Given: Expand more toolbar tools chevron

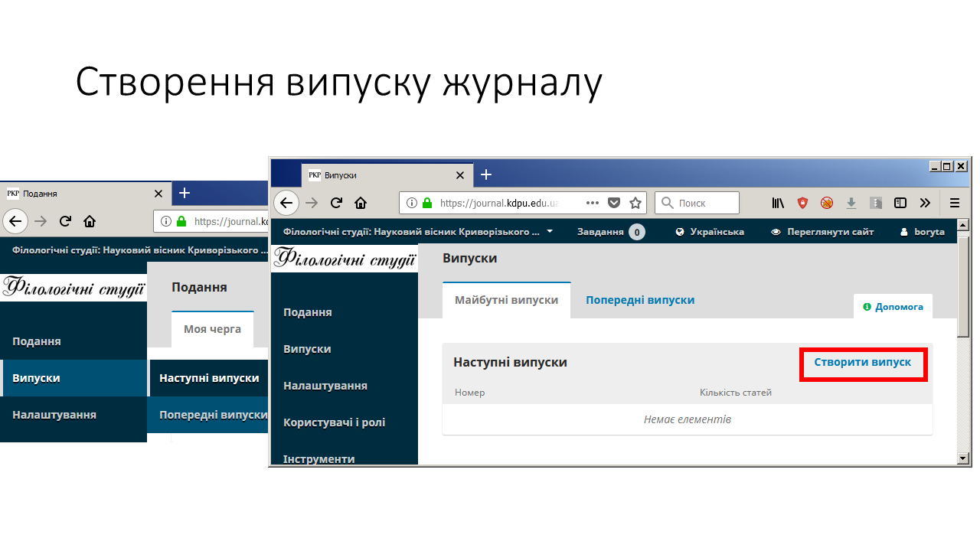Looking at the screenshot, I should click(x=925, y=203).
